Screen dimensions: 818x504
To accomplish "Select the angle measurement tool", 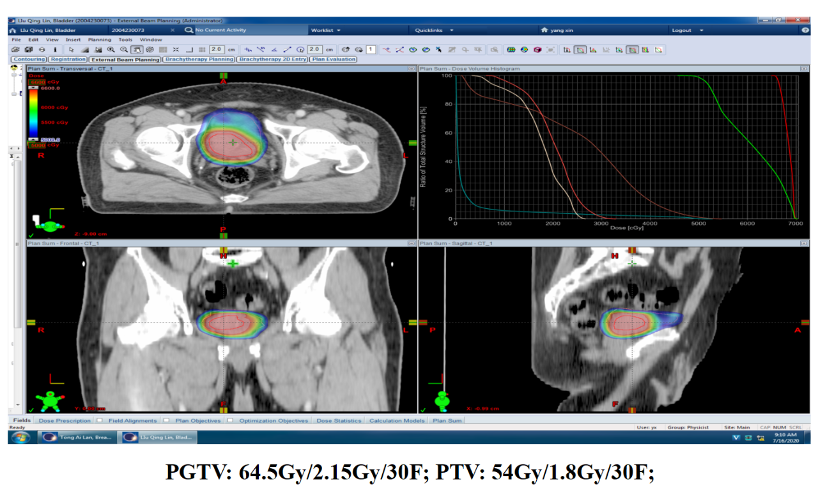I will click(274, 49).
